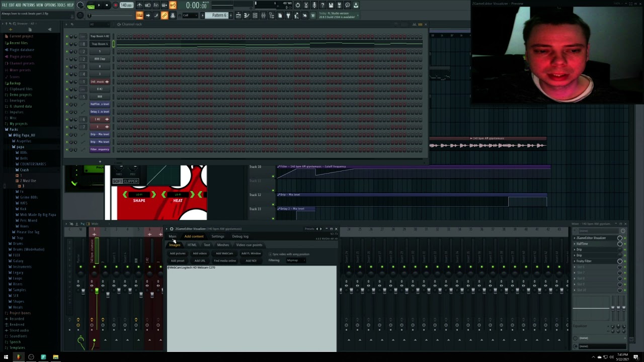Open the Mixer view icon
644x362 pixels.
click(x=264, y=16)
